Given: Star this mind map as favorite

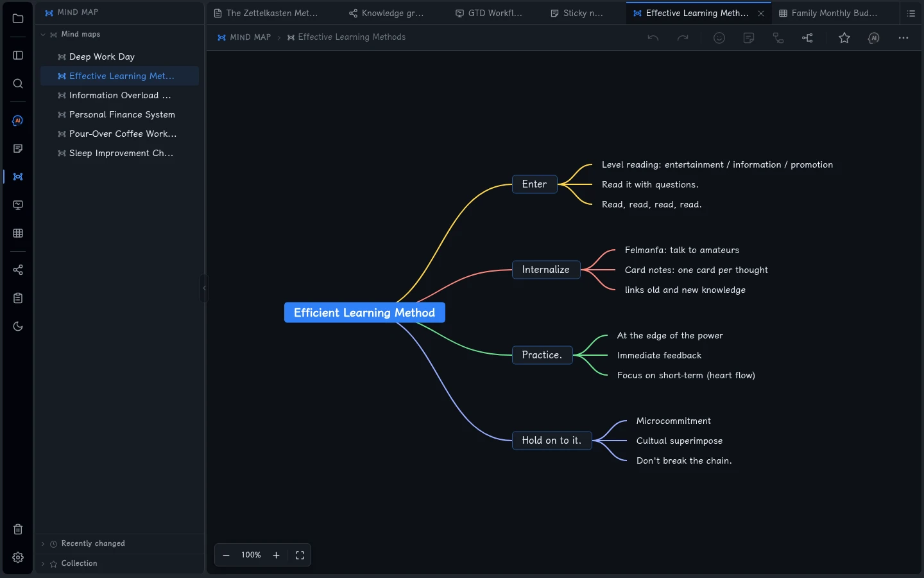Looking at the screenshot, I should coord(844,38).
